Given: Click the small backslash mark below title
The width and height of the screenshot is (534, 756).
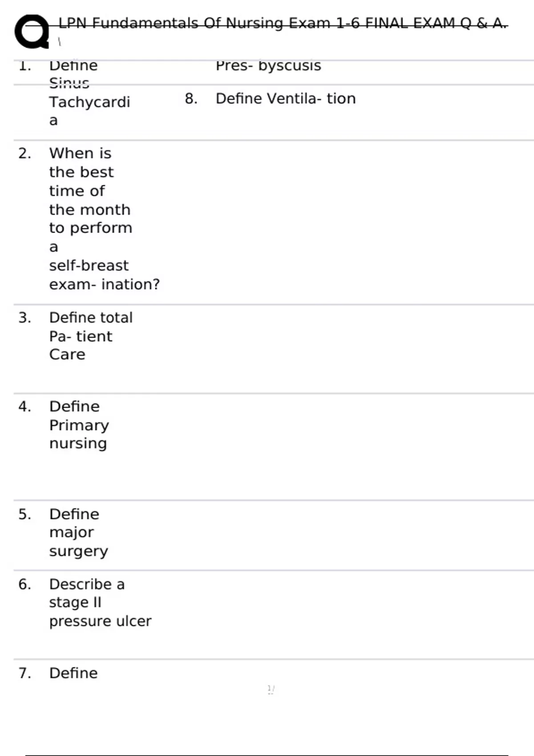Looking at the screenshot, I should 59,42.
